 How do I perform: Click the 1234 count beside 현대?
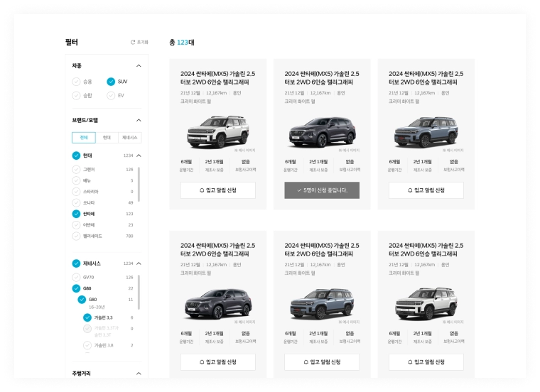pyautogui.click(x=128, y=156)
